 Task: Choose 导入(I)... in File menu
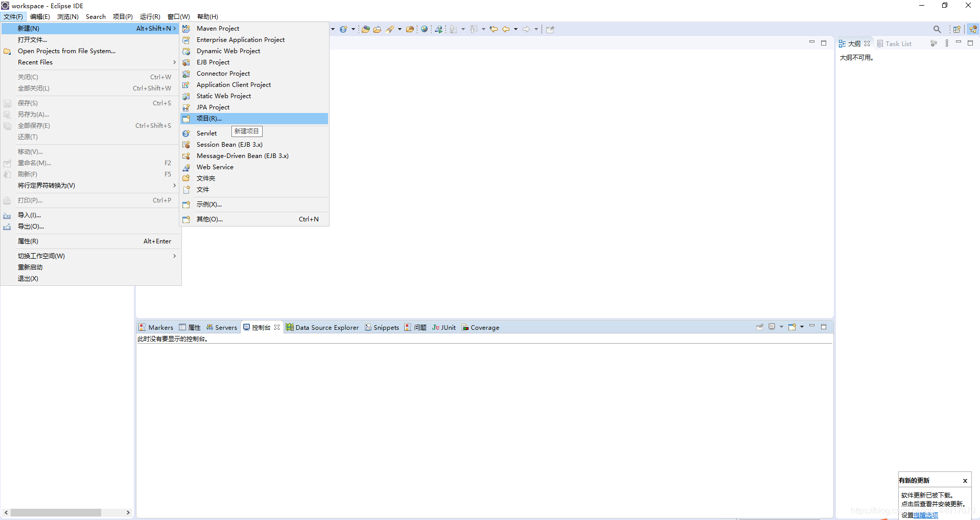tap(91, 215)
